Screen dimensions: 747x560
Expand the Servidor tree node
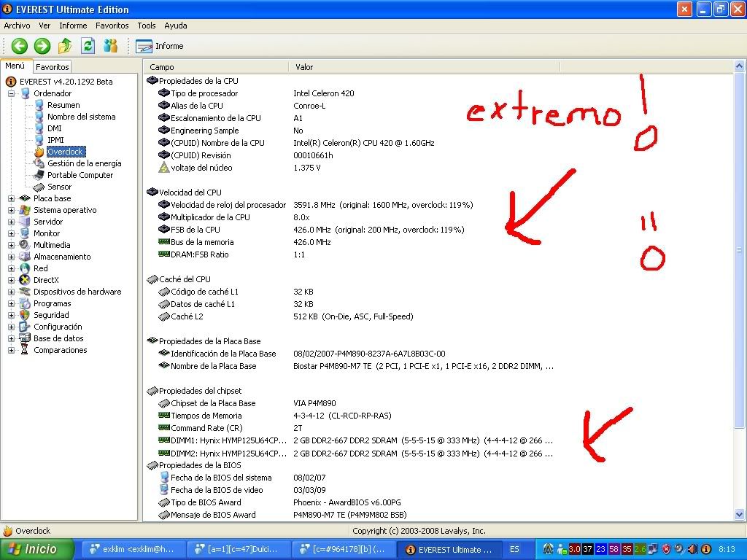tap(12, 222)
